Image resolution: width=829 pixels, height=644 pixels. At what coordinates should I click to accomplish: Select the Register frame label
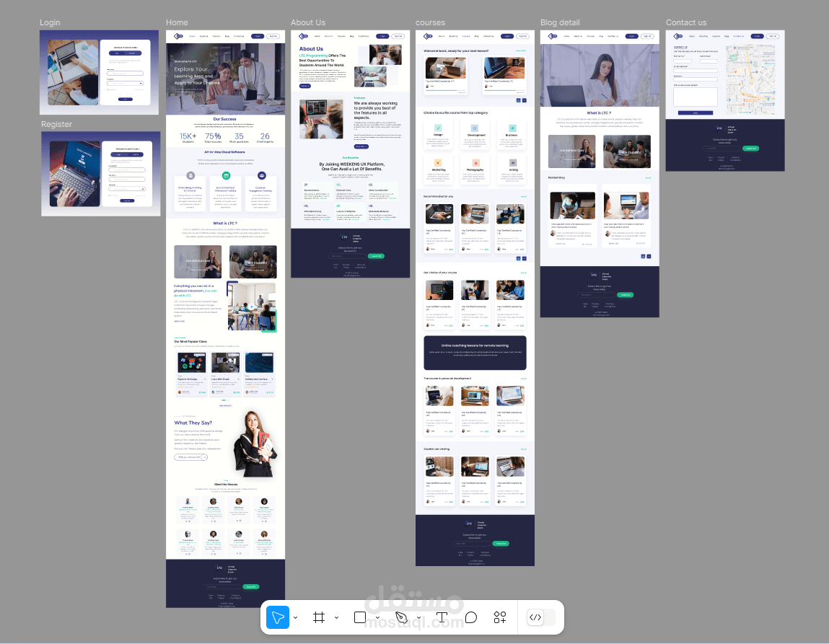tap(56, 124)
